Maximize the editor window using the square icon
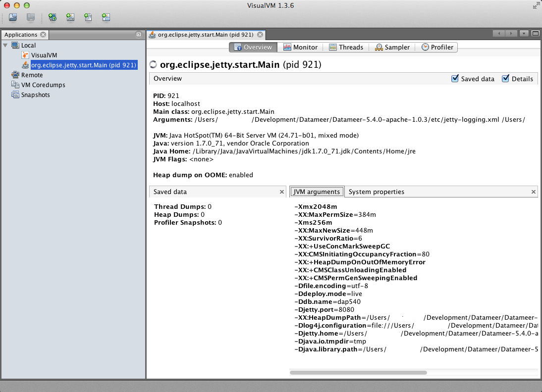Viewport: 542px width, 392px height. [x=536, y=34]
